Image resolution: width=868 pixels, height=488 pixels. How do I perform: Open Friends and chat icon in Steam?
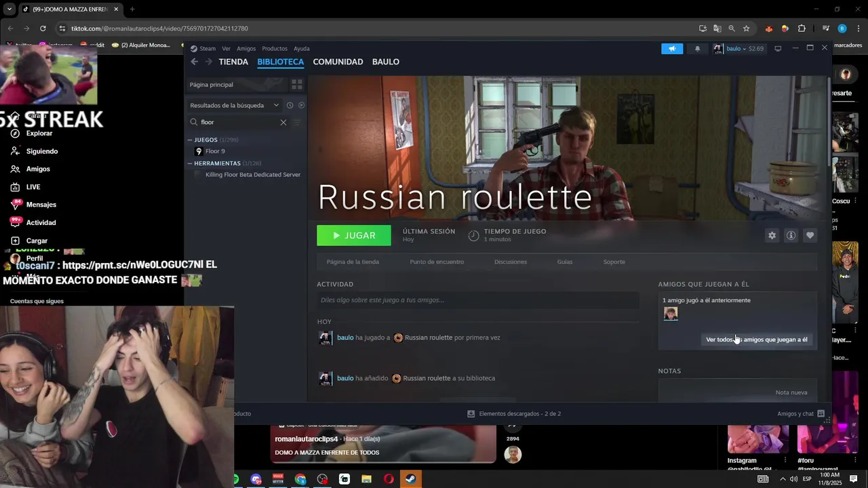[821, 413]
